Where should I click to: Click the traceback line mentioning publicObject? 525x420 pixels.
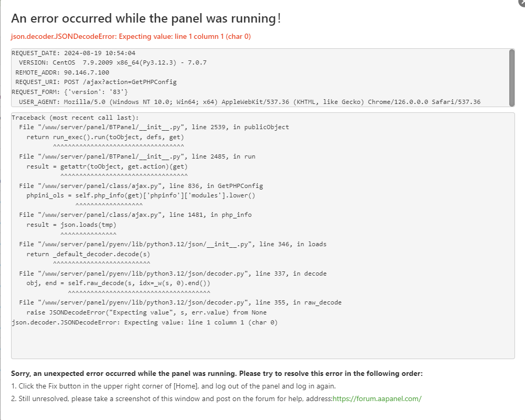pyautogui.click(x=154, y=127)
